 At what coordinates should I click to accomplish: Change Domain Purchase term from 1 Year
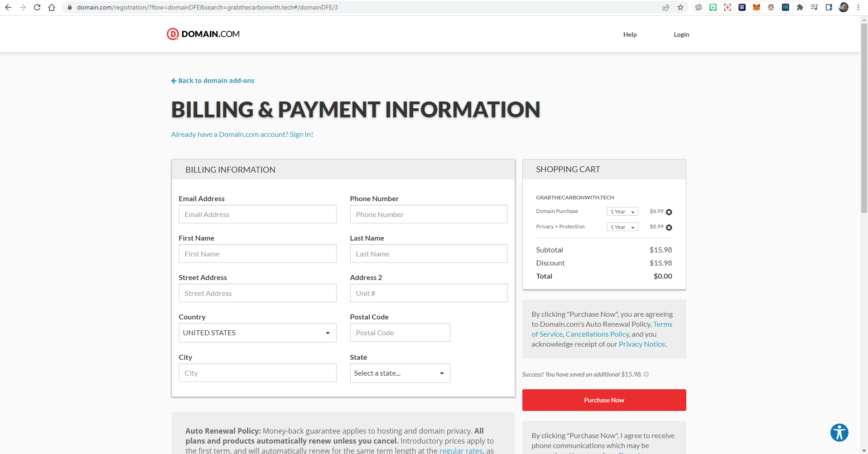[622, 212]
